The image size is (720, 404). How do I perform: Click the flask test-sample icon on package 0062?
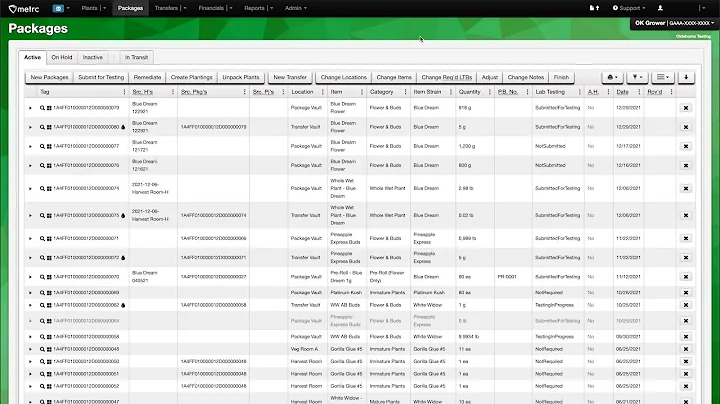click(123, 305)
